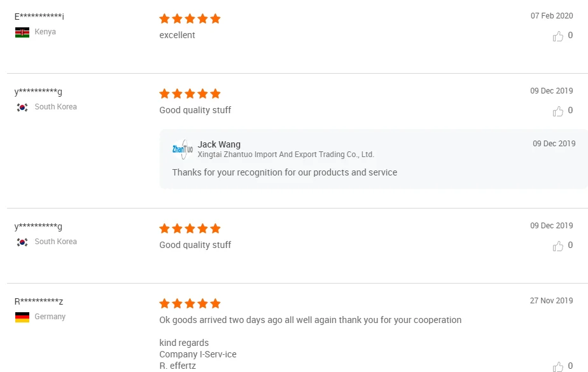Viewport: 588px width, 372px height.
Task: Click the five-star rating above "excellent"
Action: tap(190, 19)
